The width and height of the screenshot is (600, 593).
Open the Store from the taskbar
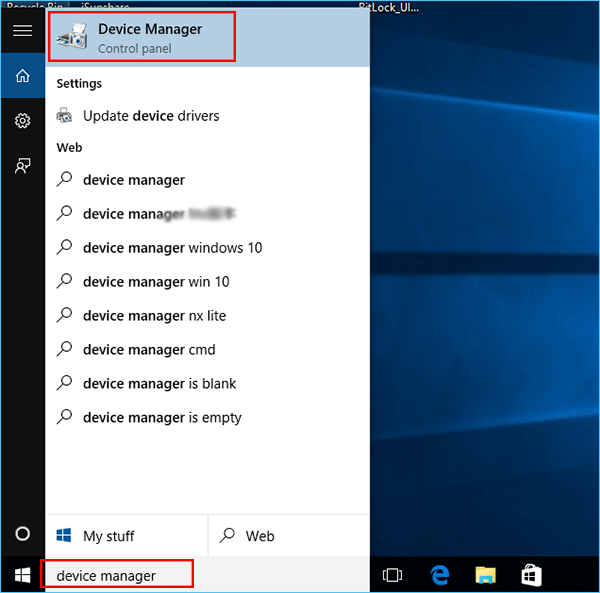coord(531,575)
